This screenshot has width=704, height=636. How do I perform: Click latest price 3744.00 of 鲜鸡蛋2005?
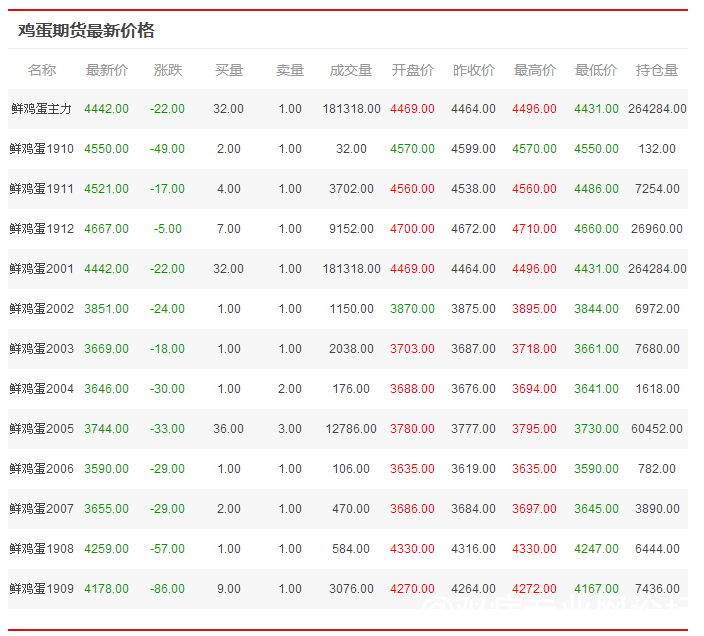point(106,428)
